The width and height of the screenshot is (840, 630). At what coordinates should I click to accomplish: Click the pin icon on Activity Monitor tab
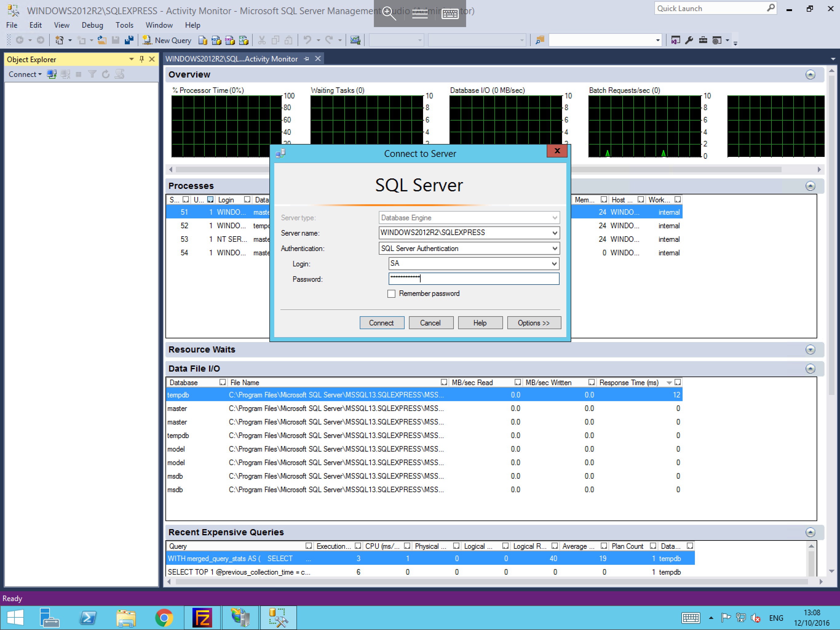coord(307,59)
